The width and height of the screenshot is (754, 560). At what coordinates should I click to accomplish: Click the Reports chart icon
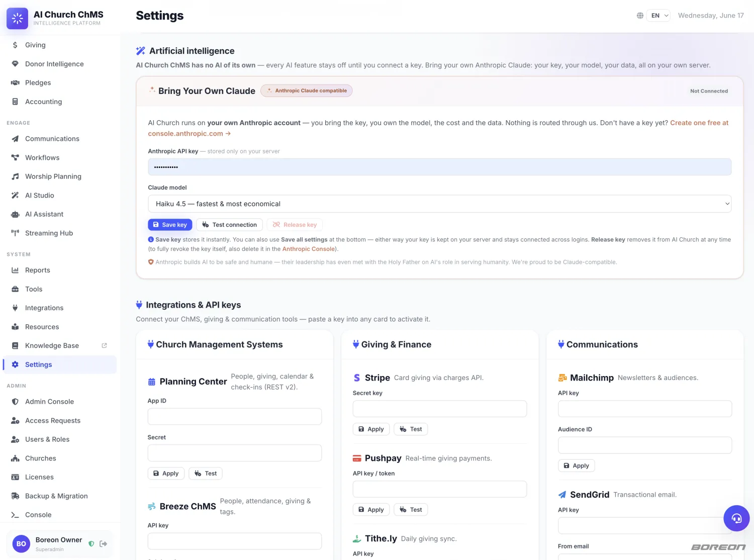point(15,270)
